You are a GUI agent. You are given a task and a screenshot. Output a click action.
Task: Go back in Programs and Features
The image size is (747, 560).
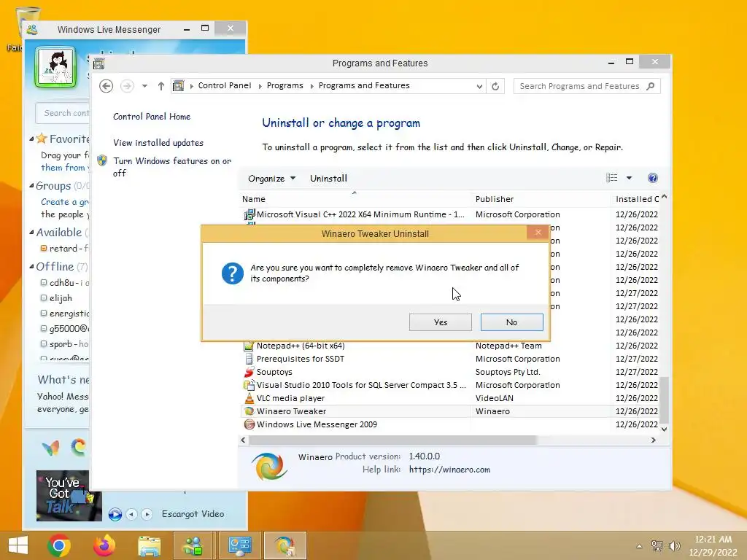(106, 86)
